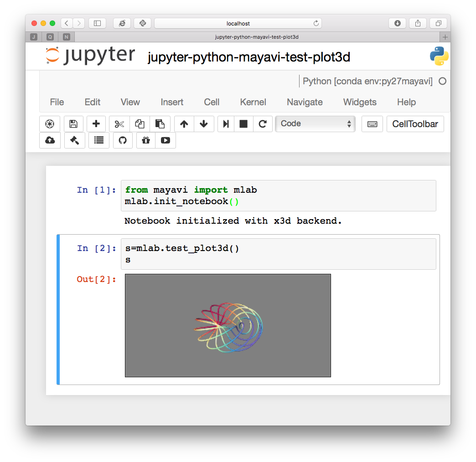
Task: Click the second Safari extension swirl icon
Action: (x=142, y=23)
